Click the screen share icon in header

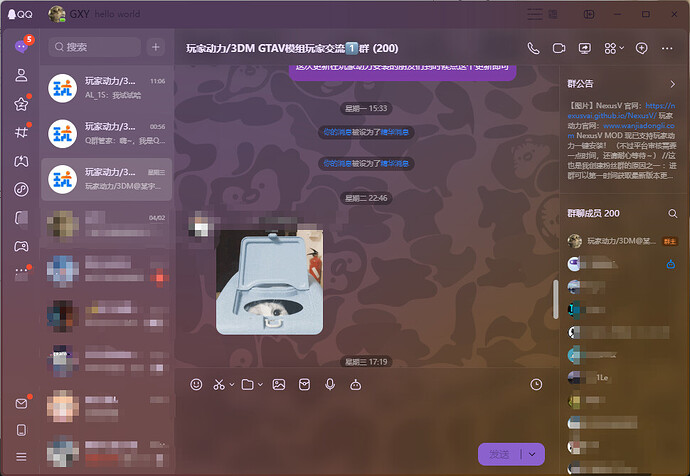[x=586, y=48]
